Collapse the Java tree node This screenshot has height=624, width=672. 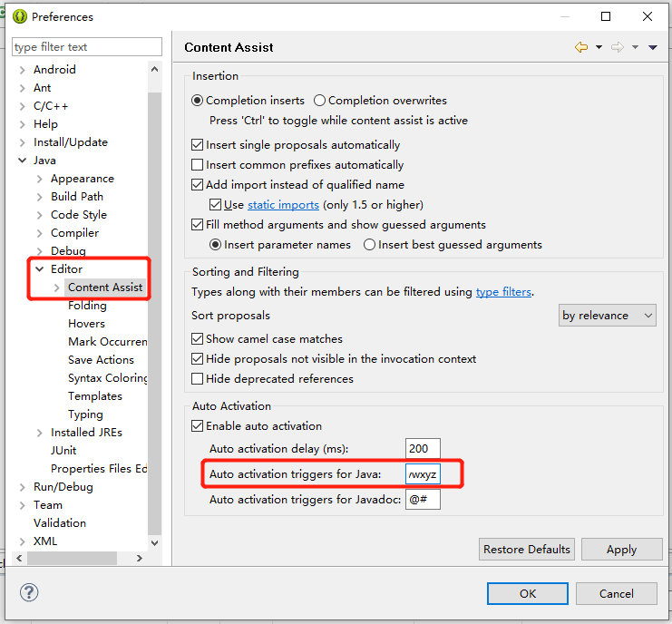tap(23, 161)
